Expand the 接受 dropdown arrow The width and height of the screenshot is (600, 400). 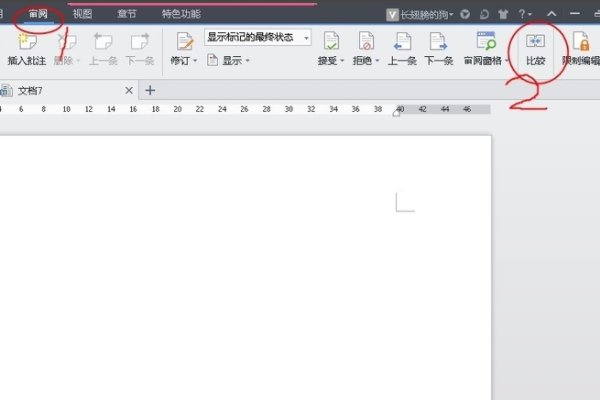coord(342,60)
